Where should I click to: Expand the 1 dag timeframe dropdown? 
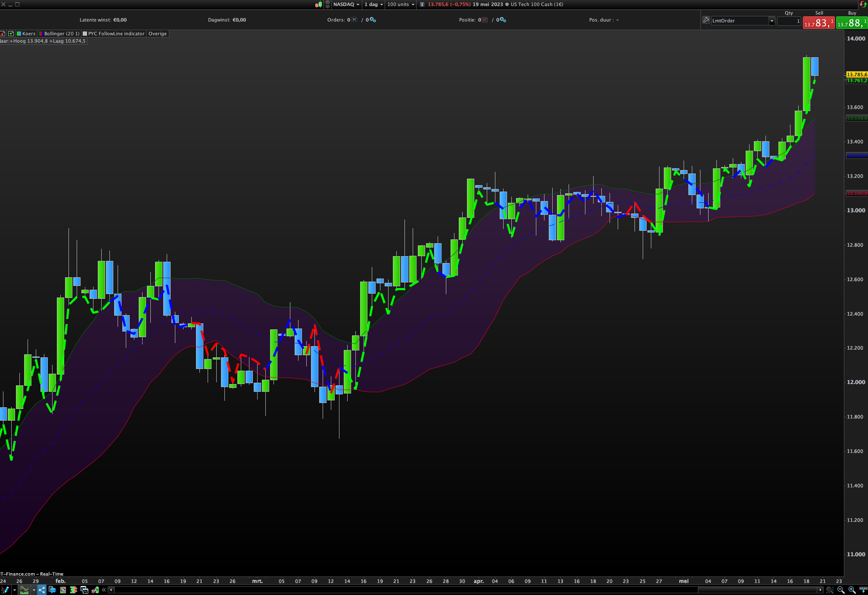[373, 4]
